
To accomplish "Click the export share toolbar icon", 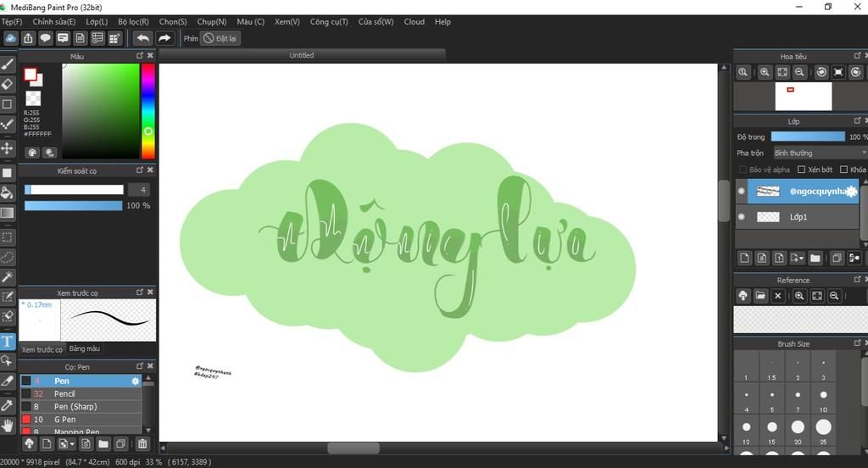I will coord(28,38).
